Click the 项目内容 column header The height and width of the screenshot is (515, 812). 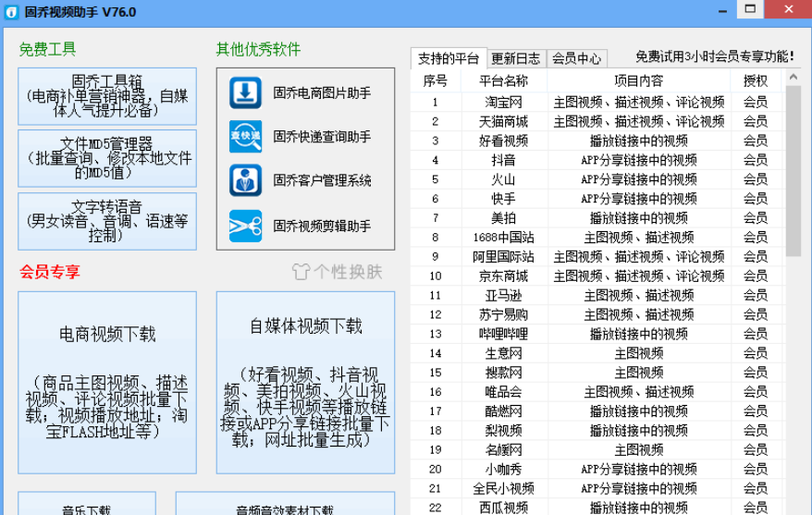pos(638,80)
